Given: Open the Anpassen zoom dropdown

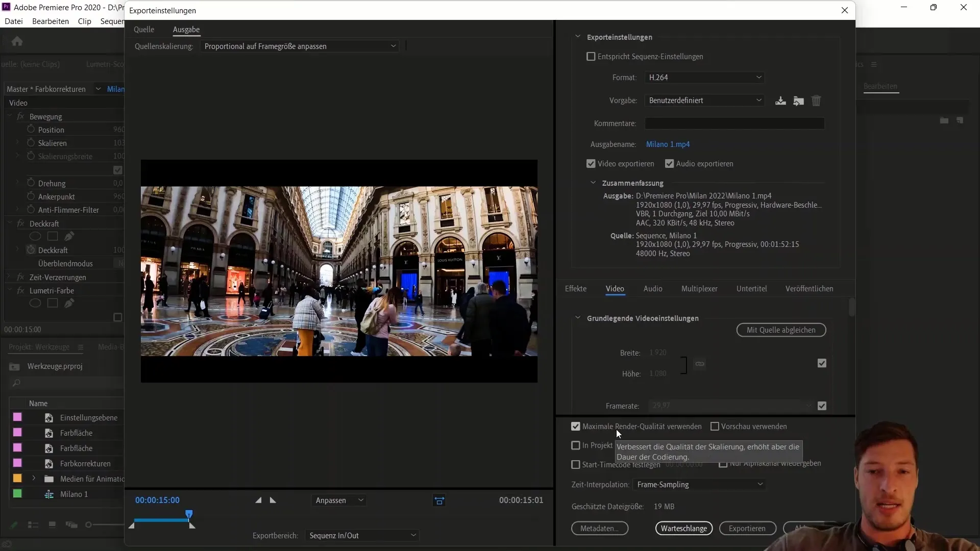Looking at the screenshot, I should pos(339,500).
